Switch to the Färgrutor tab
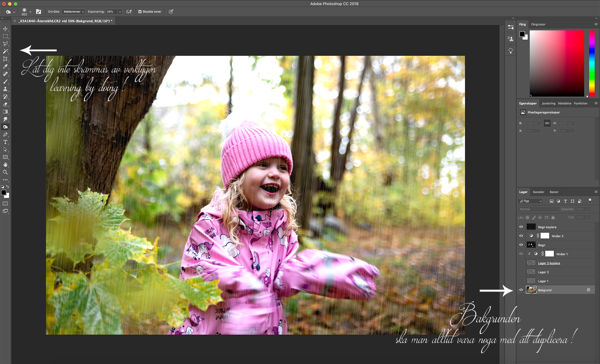Screen dimensions: 600x364 coord(538,25)
